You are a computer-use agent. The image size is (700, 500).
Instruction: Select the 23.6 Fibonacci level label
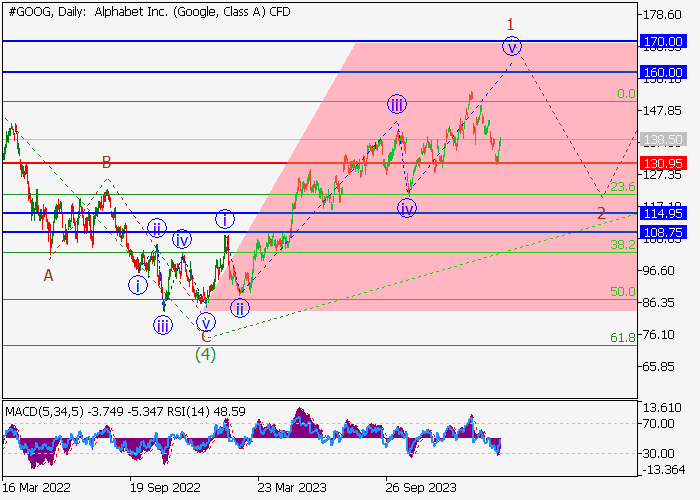tap(623, 187)
